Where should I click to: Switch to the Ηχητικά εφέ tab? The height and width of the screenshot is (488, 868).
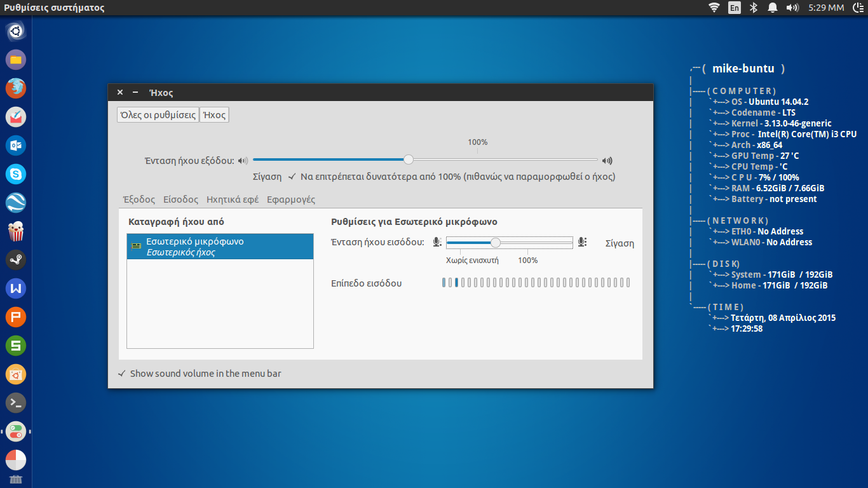point(233,200)
